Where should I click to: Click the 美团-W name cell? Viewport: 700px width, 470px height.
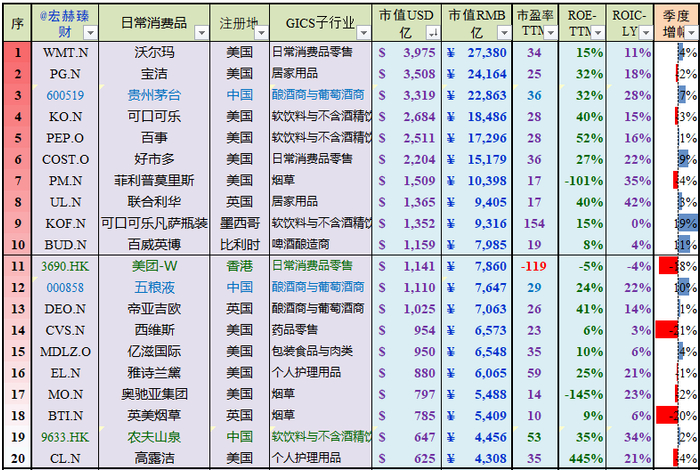[154, 266]
